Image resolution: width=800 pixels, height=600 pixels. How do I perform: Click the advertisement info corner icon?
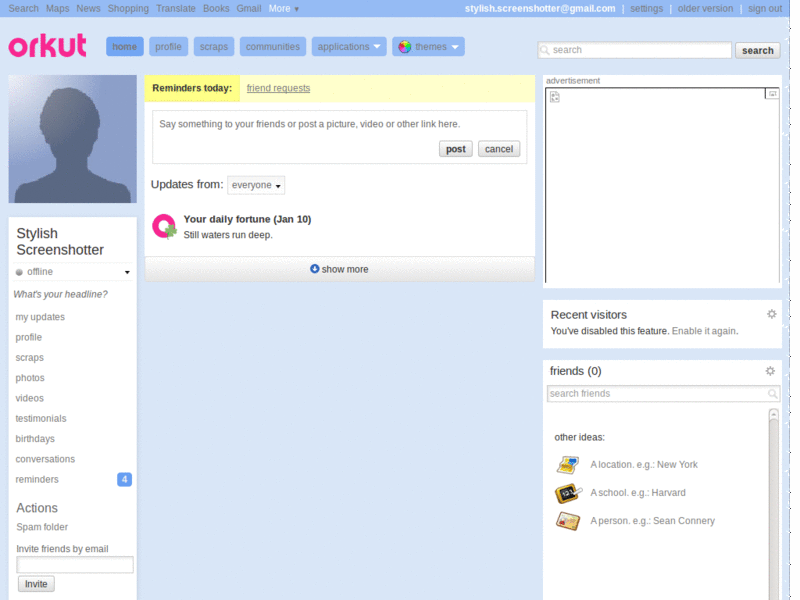(x=772, y=94)
